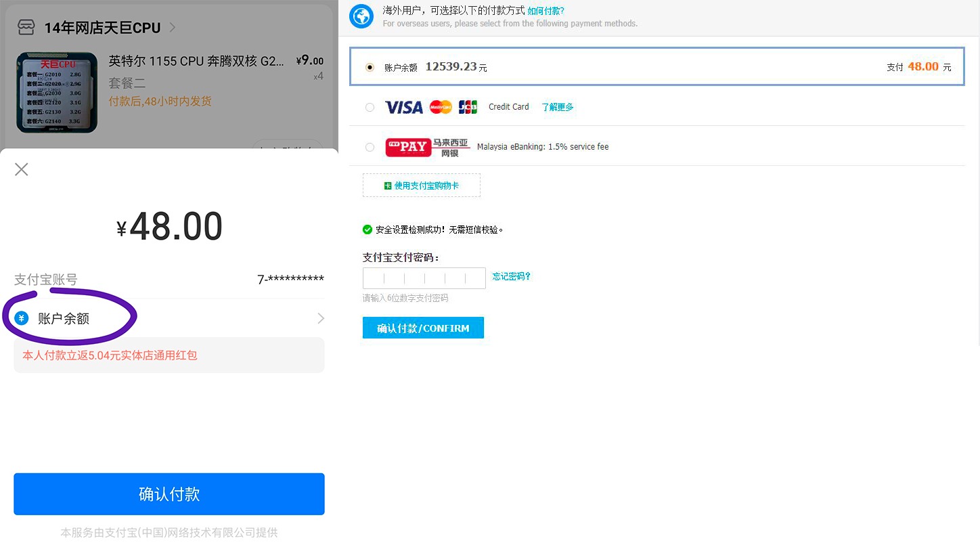Open the 如何付款? help link
980x547 pixels.
tap(545, 11)
